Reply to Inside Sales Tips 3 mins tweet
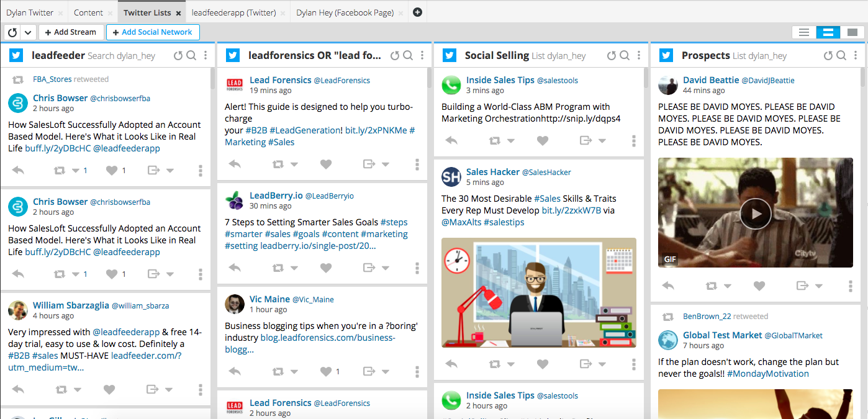The height and width of the screenshot is (419, 868). (x=451, y=141)
